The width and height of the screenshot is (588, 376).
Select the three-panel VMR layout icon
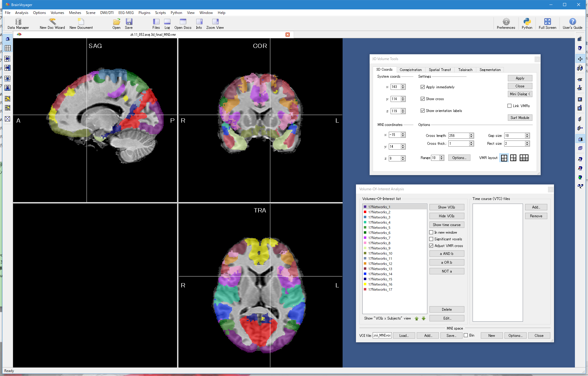click(x=524, y=158)
